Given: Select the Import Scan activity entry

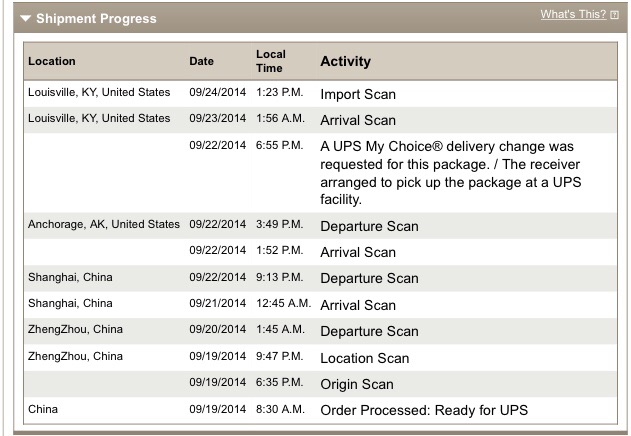Looking at the screenshot, I should pyautogui.click(x=358, y=95).
